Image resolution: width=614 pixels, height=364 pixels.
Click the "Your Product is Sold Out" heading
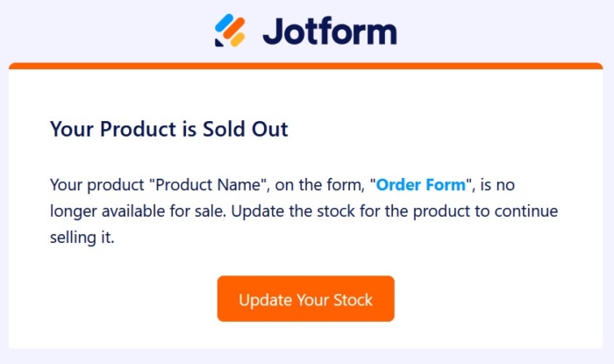[x=169, y=130]
